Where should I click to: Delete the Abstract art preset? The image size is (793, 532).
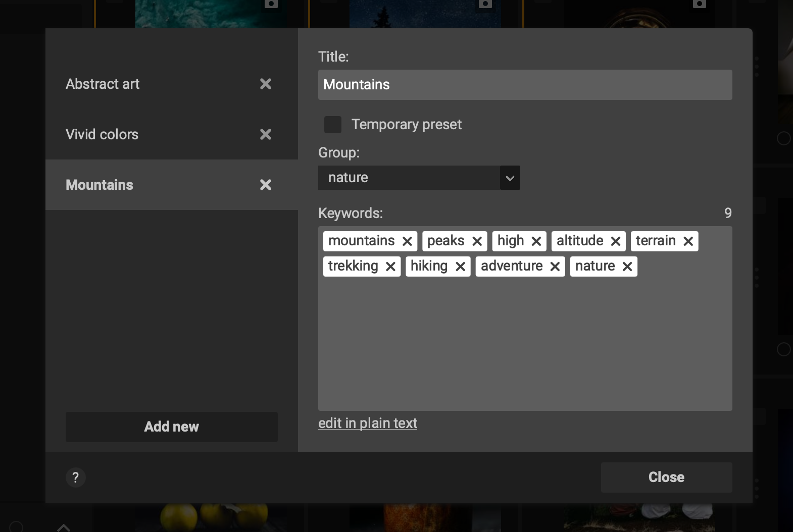tap(266, 84)
